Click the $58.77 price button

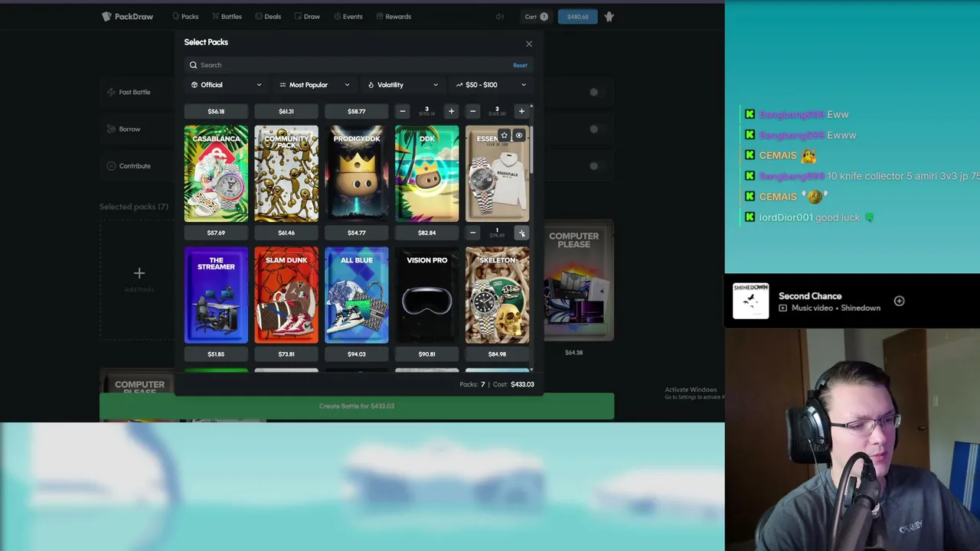click(x=357, y=112)
